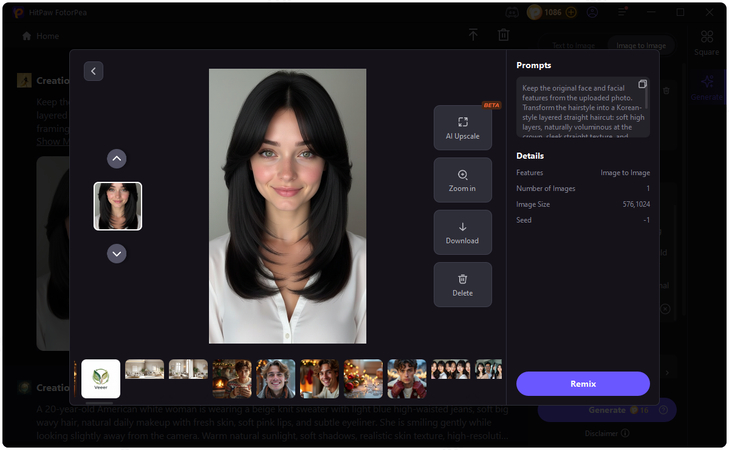This screenshot has width=729, height=450.
Task: Open the Disclaimer link
Action: [x=606, y=433]
